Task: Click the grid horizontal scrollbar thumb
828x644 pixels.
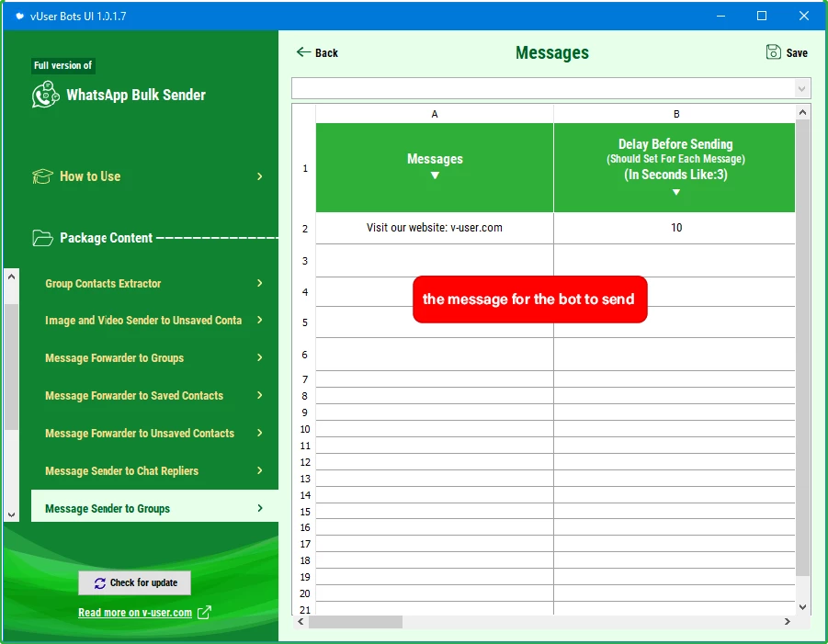Action: pyautogui.click(x=356, y=621)
